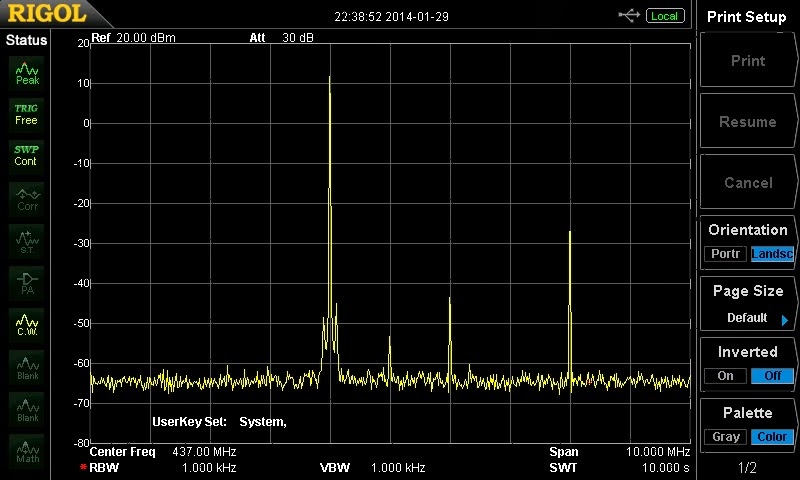Click the lower Blank trace icon
Image resolution: width=800 pixels, height=480 pixels.
(x=27, y=410)
